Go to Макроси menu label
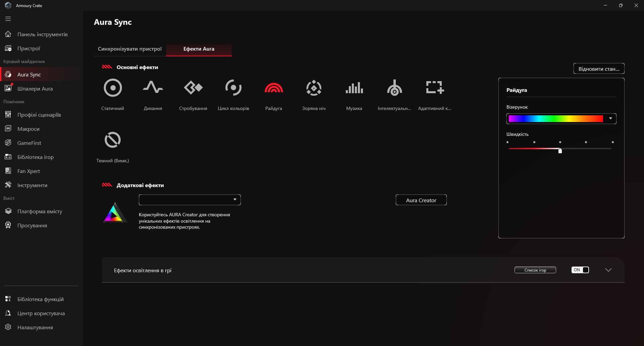The width and height of the screenshot is (644, 346). [29, 129]
